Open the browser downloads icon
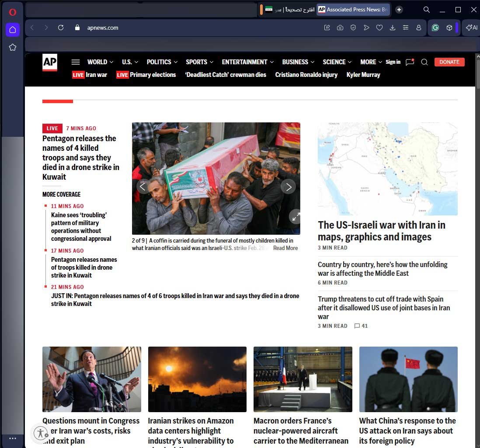 point(393,28)
